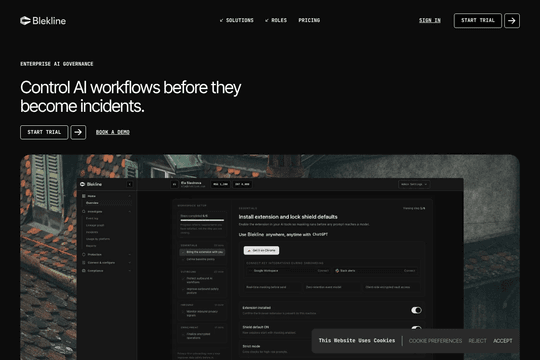
Task: Click the Google Workspace integration icon
Action: pyautogui.click(x=250, y=271)
